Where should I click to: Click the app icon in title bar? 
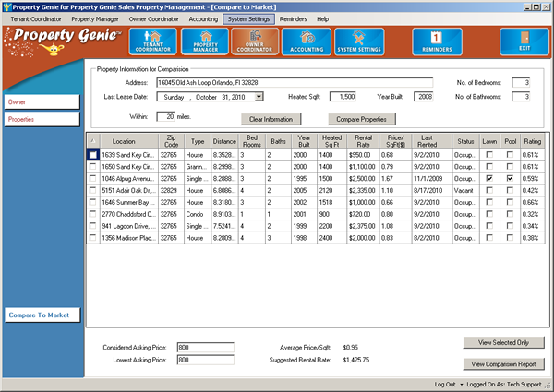point(6,7)
